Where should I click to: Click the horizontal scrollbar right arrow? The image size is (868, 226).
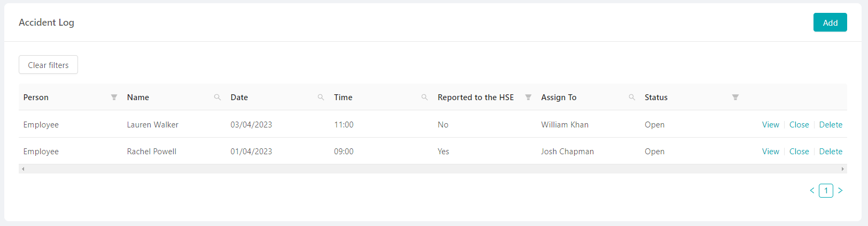point(843,169)
